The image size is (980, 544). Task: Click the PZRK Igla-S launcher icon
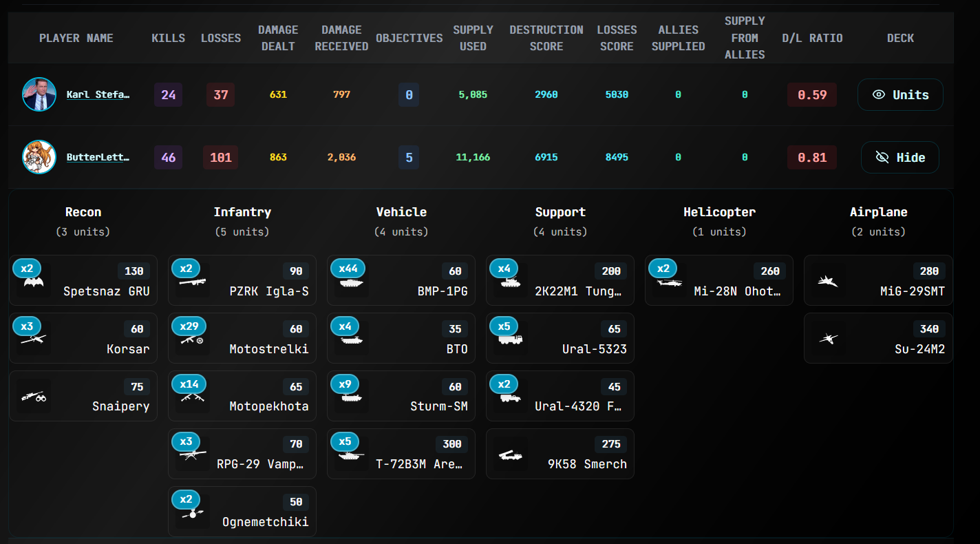193,282
